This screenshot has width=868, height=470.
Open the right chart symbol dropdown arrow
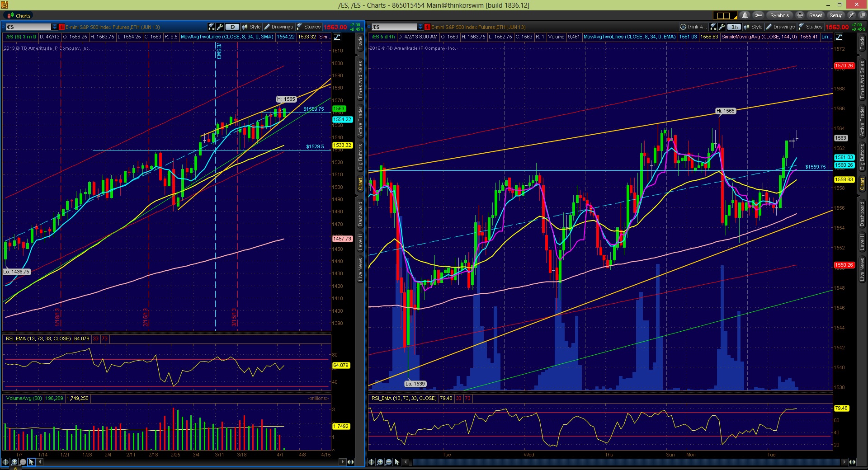(x=420, y=27)
